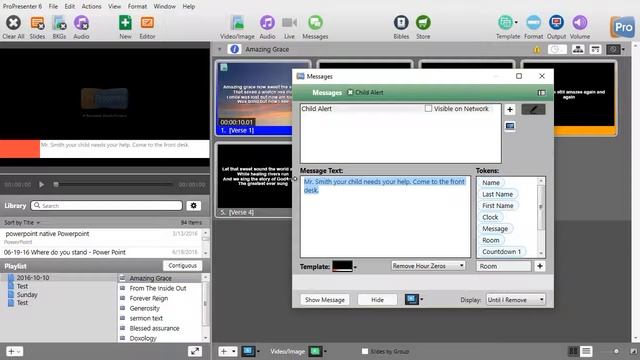Open Messages from the toolbar
The image size is (640, 360).
pos(315,23)
